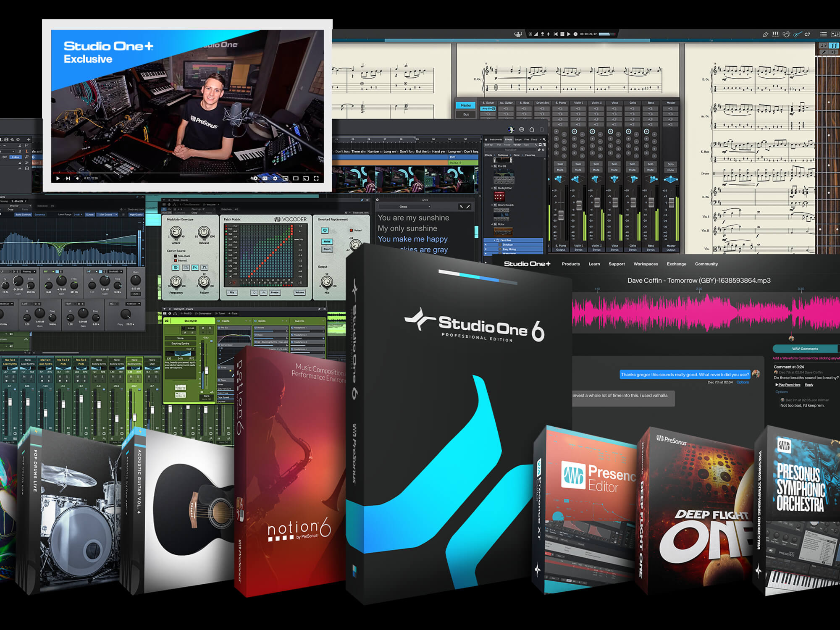Solo the Cello mixer channel
The height and width of the screenshot is (630, 840).
click(x=632, y=164)
